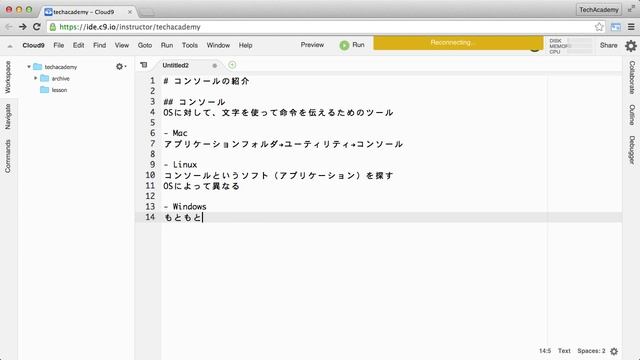Toggle fullscreen with the top-right arrows

tap(631, 9)
